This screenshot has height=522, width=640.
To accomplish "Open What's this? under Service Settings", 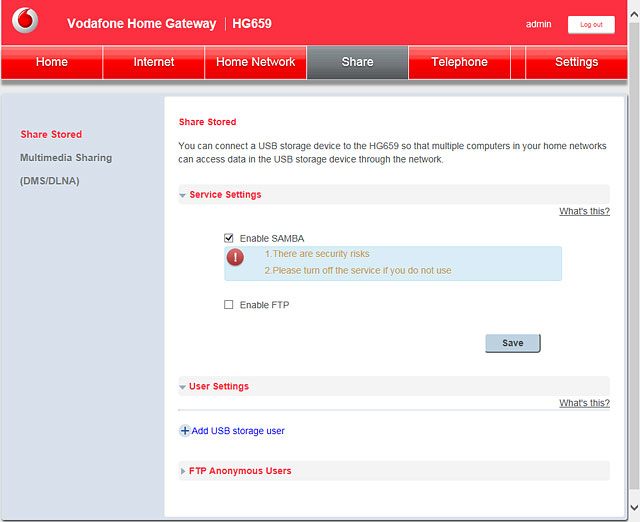I will tap(584, 211).
